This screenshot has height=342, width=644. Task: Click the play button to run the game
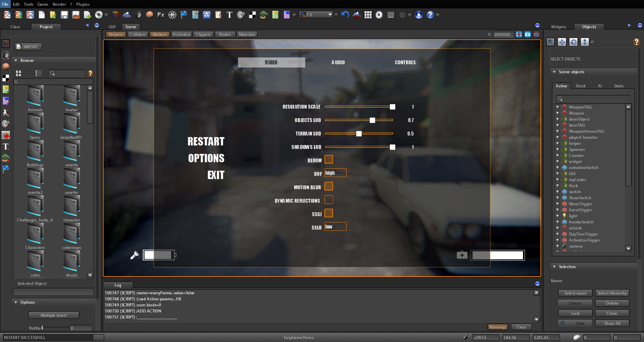(418, 15)
